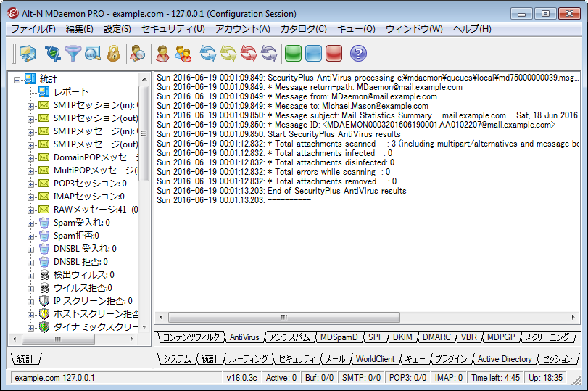Click the log pane horizontal scrollbar thumb
The width and height of the screenshot is (588, 391).
click(284, 318)
